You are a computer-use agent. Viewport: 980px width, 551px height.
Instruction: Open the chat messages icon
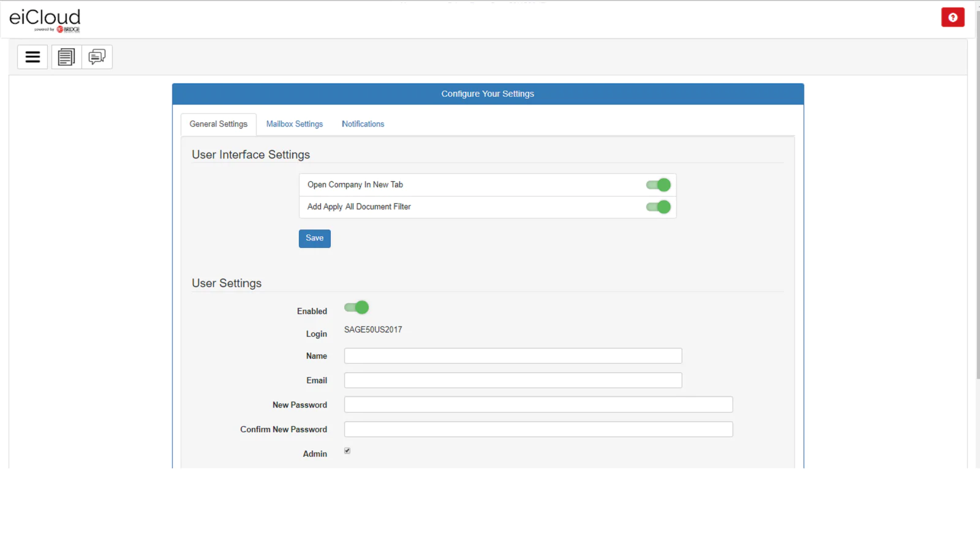[x=97, y=57]
